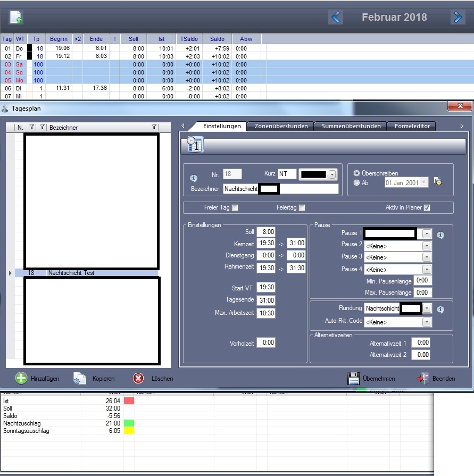
Task: Switch to the Zonenüberstunden tab
Action: tap(281, 127)
